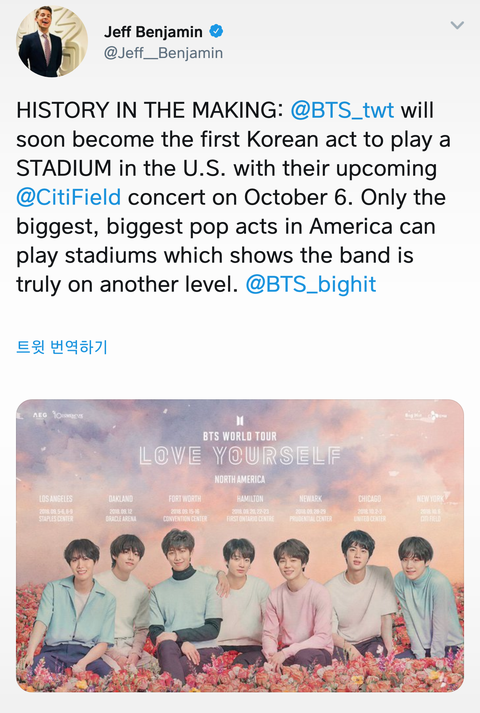Image resolution: width=480 pixels, height=713 pixels.
Task: Open the @CitiField mention
Action: (x=69, y=197)
